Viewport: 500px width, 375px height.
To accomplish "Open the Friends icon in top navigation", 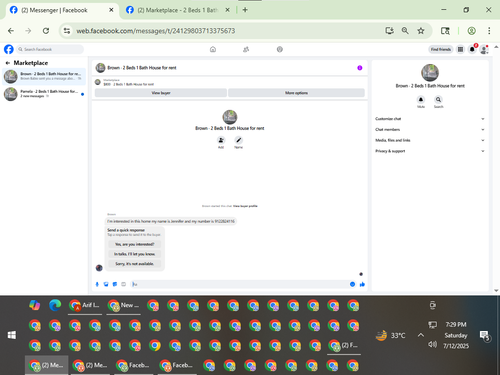I will click(246, 49).
